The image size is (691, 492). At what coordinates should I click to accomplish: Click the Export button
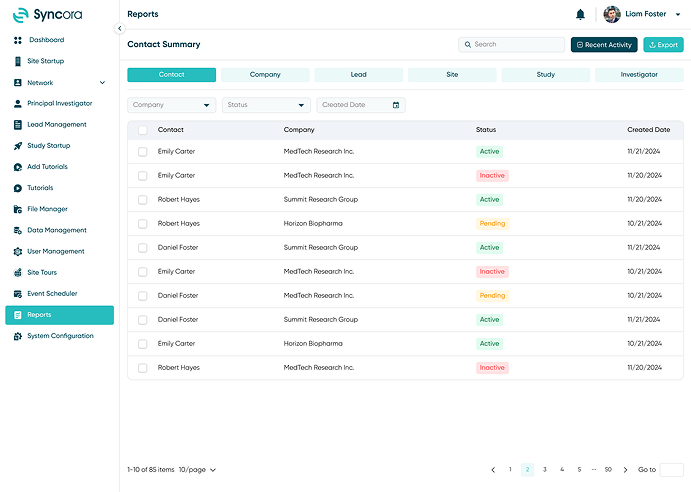point(663,45)
